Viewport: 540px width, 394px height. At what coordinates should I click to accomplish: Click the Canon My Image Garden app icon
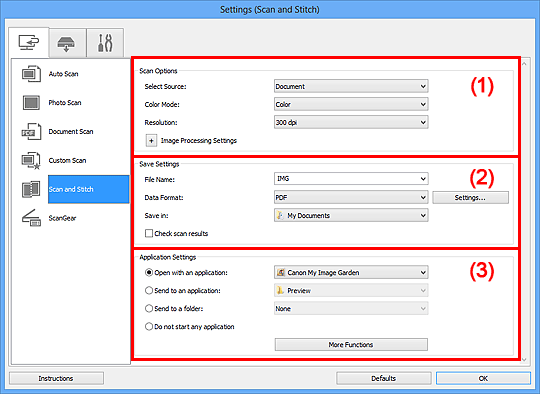[x=281, y=273]
